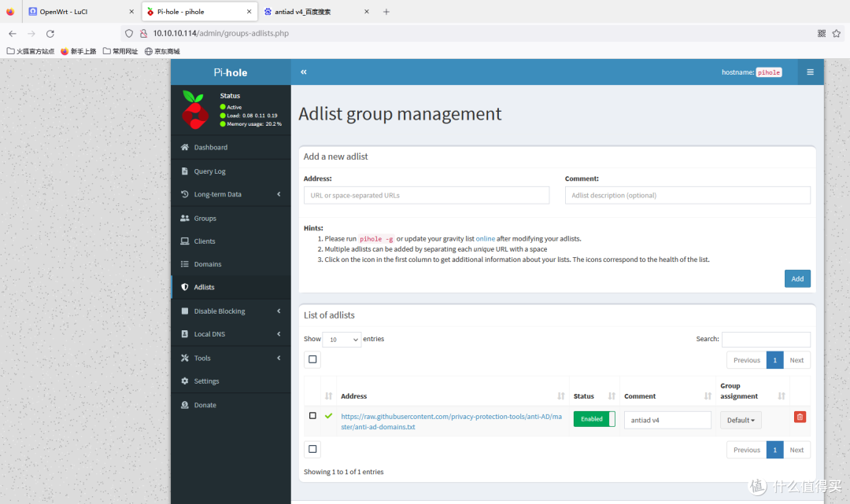Screen dimensions: 850x504
Task: Click the QR code icon in address bar
Action: 821,34
